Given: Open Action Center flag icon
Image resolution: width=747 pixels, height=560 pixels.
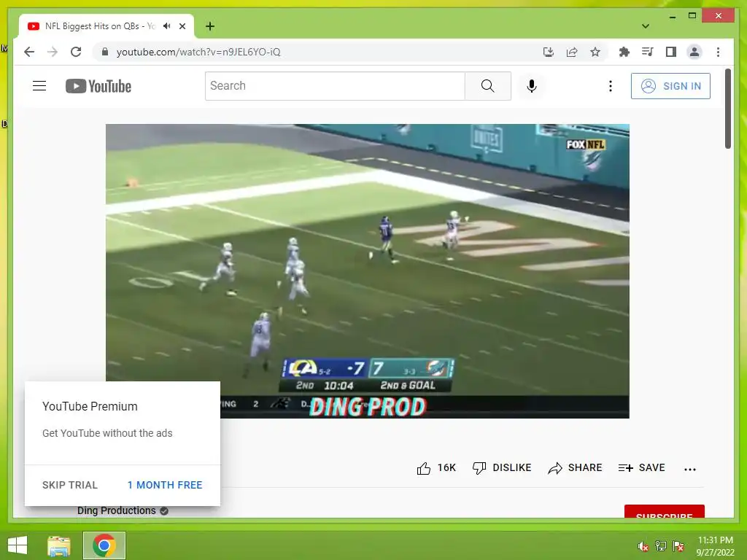Looking at the screenshot, I should [678, 545].
